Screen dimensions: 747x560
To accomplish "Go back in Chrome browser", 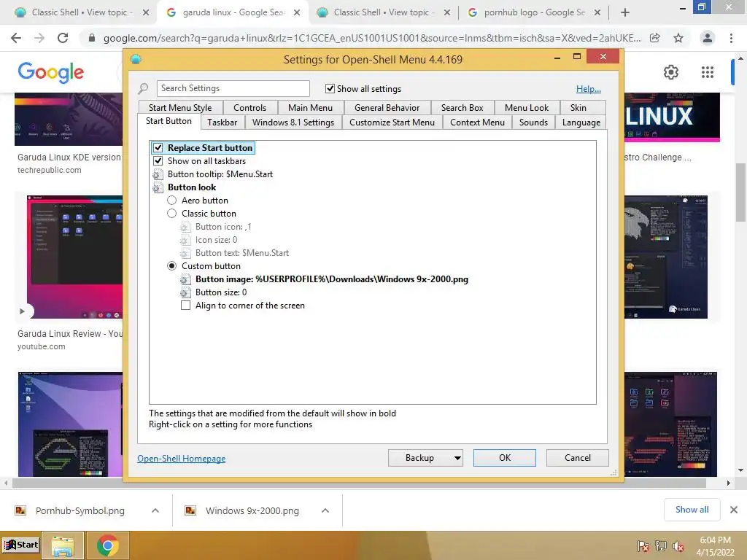I will pos(16,38).
